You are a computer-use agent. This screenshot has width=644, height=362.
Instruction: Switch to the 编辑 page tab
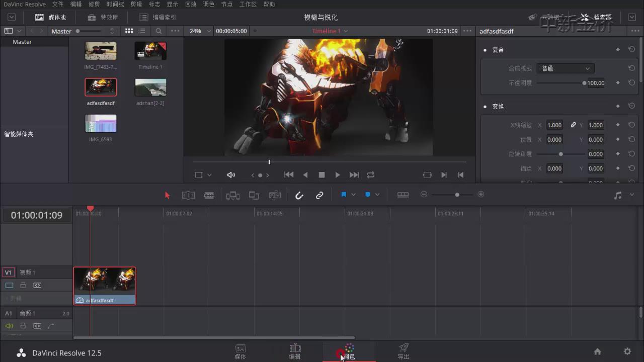click(x=295, y=351)
